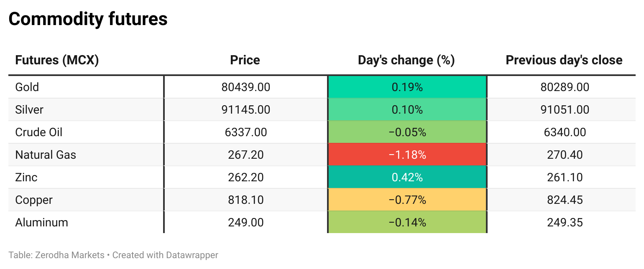Click the Crude Oil row label
This screenshot has width=644, height=269.
click(39, 132)
